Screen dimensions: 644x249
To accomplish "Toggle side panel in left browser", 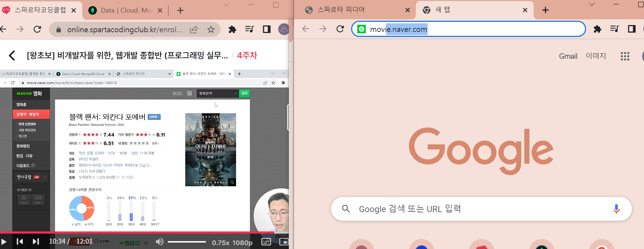I will pos(267,29).
